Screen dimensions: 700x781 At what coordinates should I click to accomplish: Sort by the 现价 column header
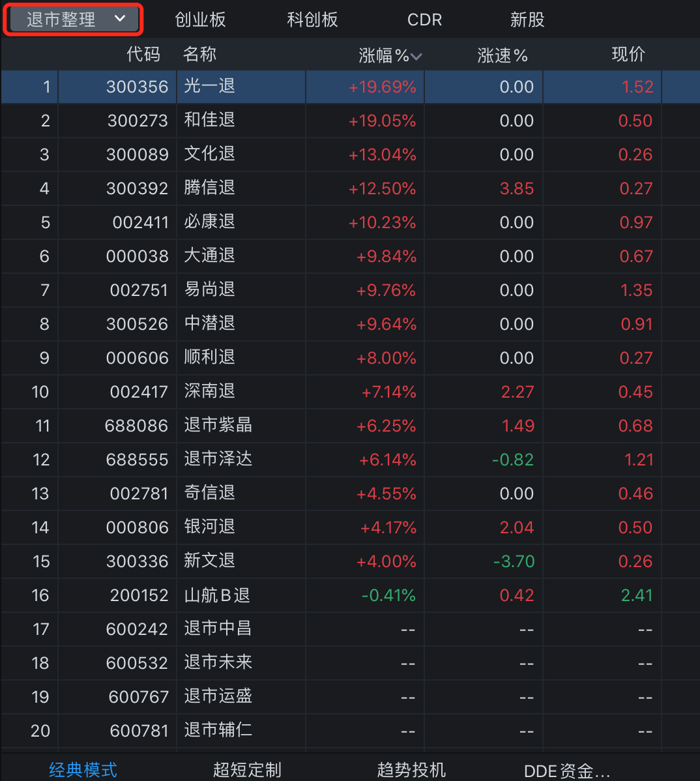tap(628, 55)
